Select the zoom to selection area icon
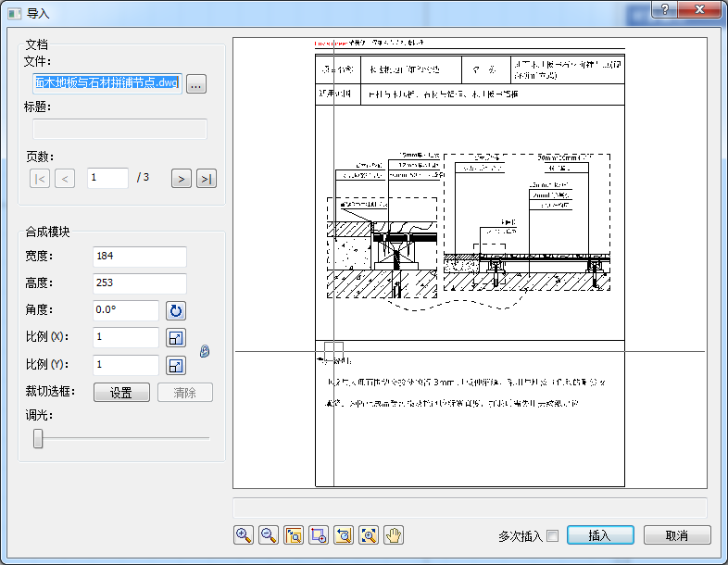The height and width of the screenshot is (565, 728). (319, 534)
